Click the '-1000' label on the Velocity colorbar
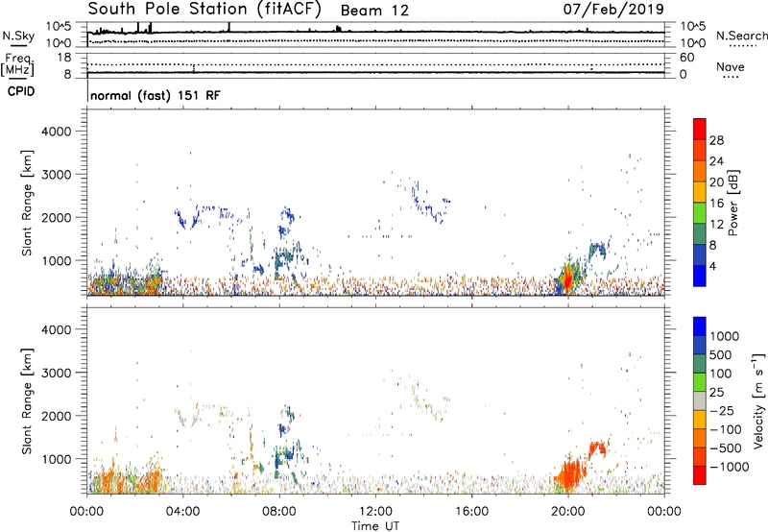The image size is (768, 532). click(730, 467)
